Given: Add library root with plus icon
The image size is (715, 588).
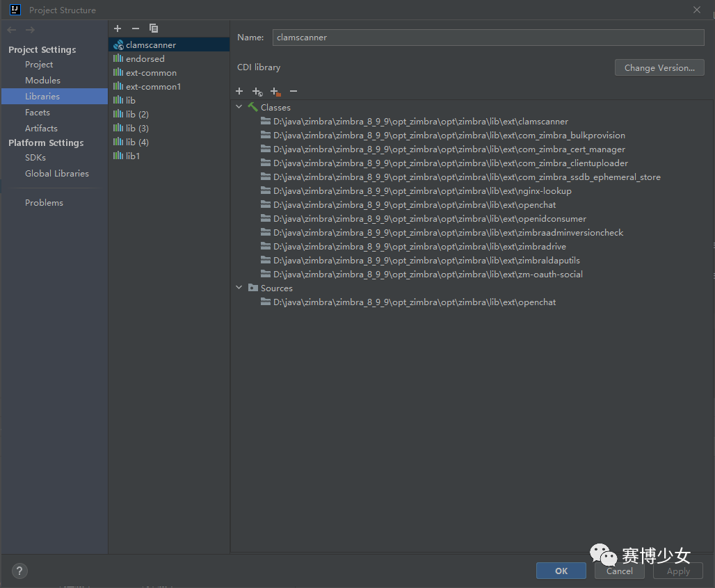Looking at the screenshot, I should [x=239, y=91].
